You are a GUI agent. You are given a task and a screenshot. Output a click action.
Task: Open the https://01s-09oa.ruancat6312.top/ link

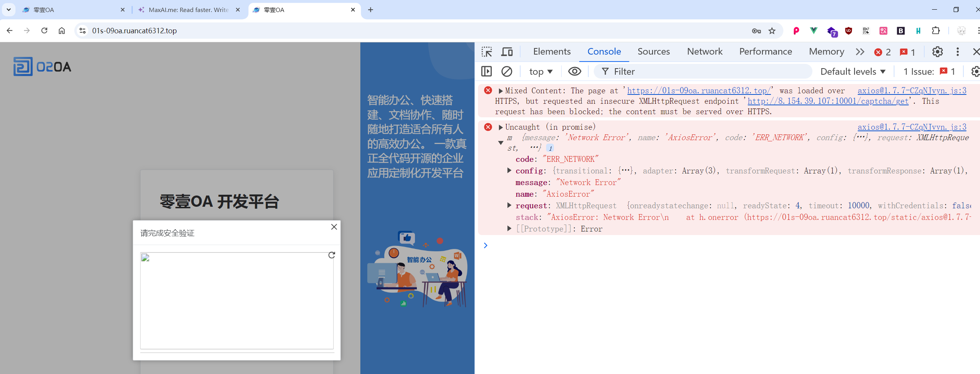point(699,91)
